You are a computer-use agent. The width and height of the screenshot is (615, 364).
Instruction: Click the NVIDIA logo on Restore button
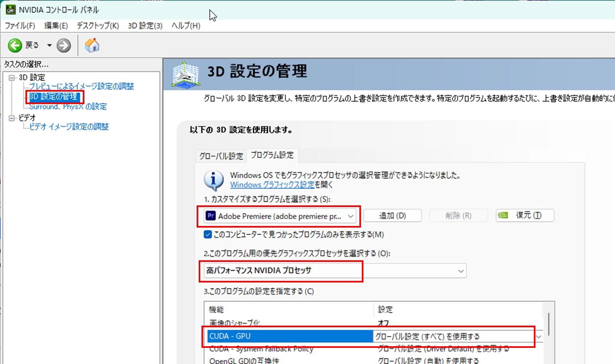503,215
